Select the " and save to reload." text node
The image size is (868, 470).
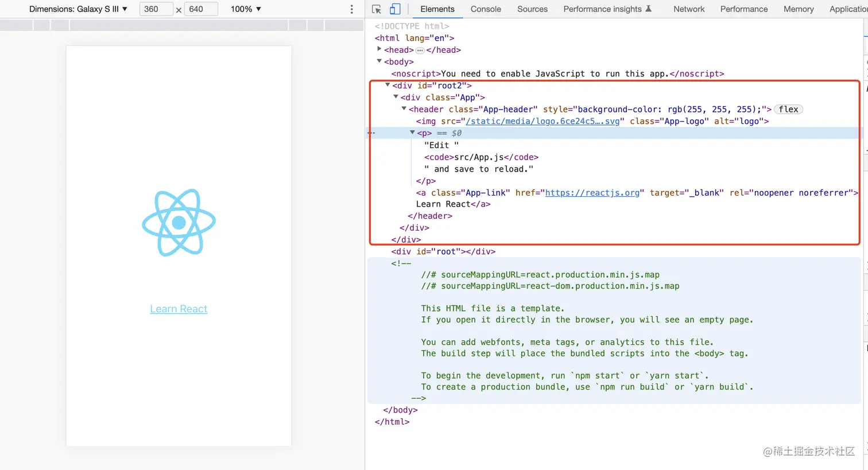coord(479,169)
